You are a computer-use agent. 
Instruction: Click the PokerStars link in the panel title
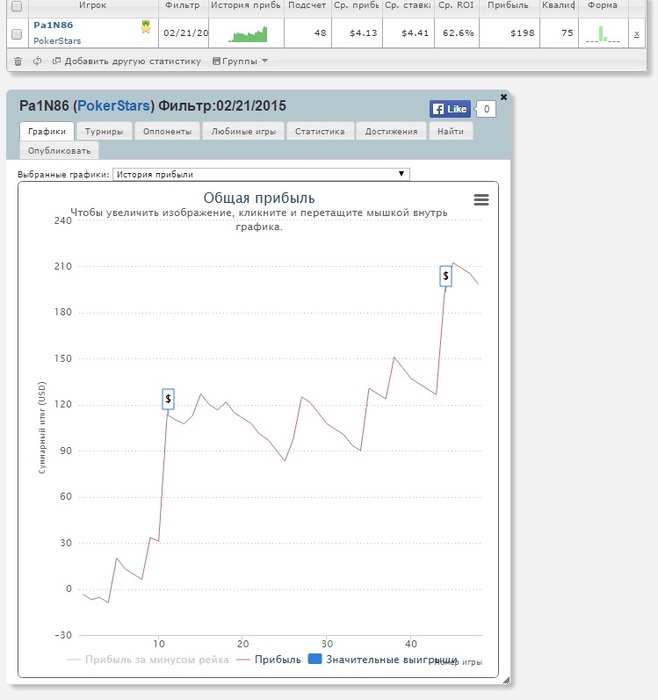[113, 106]
